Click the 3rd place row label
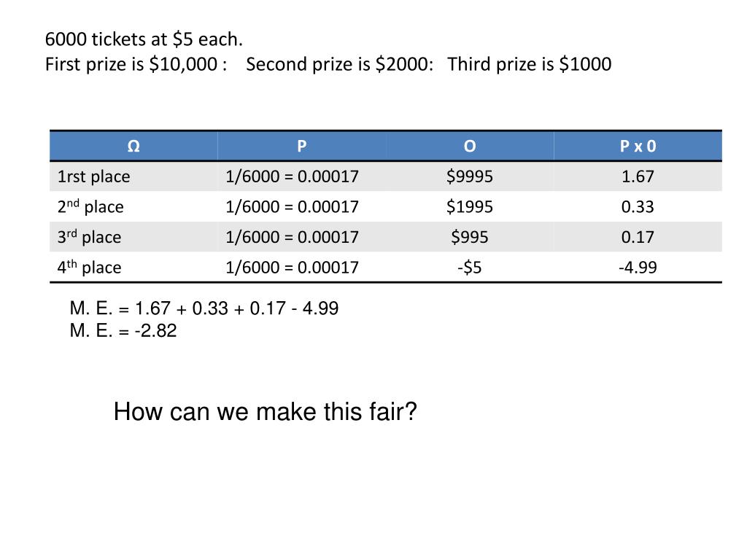Image resolution: width=747 pixels, height=560 pixels. tap(89, 237)
